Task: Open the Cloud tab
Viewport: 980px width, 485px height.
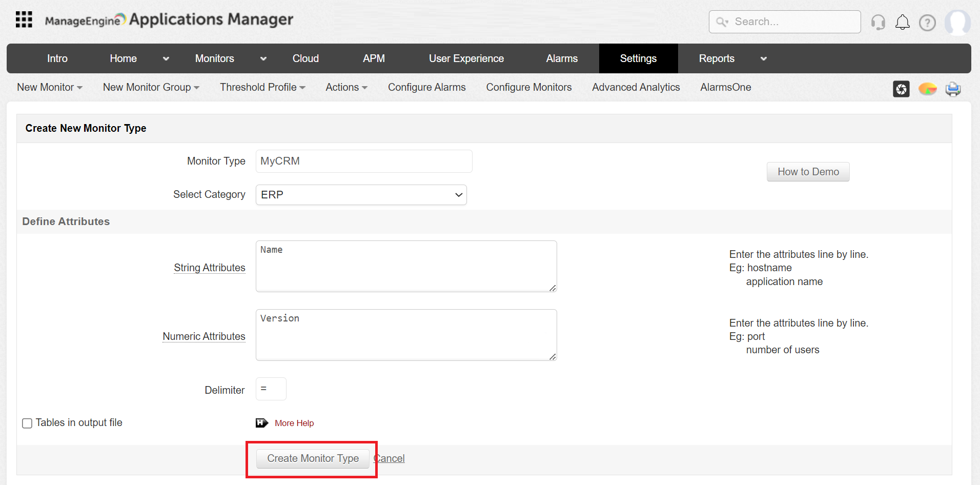Action: [305, 58]
